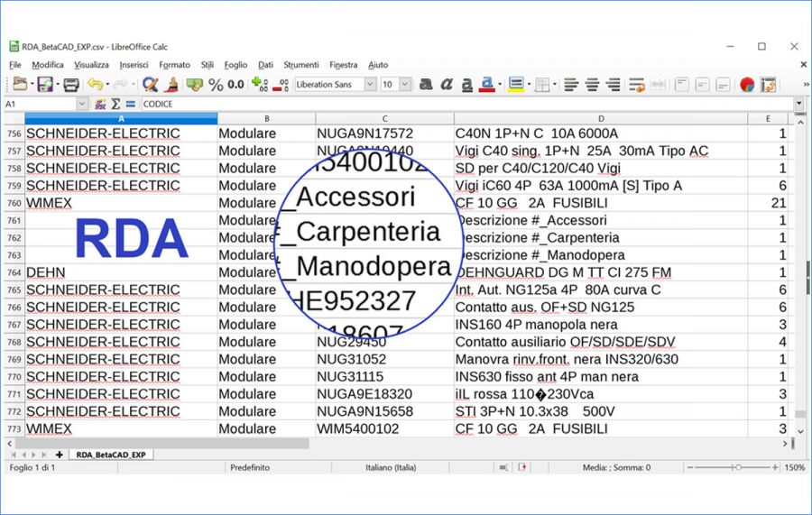812x515 pixels.
Task: Toggle bold text formatting
Action: (x=426, y=84)
